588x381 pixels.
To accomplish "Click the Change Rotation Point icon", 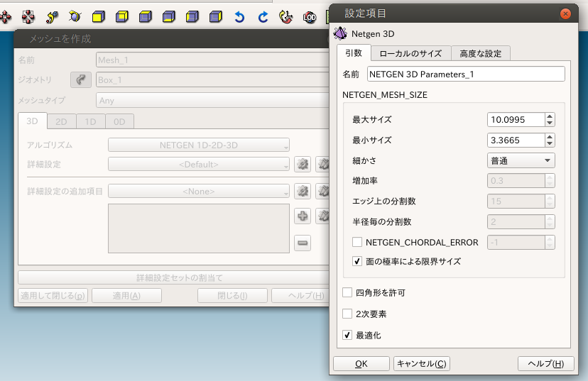I will point(52,17).
